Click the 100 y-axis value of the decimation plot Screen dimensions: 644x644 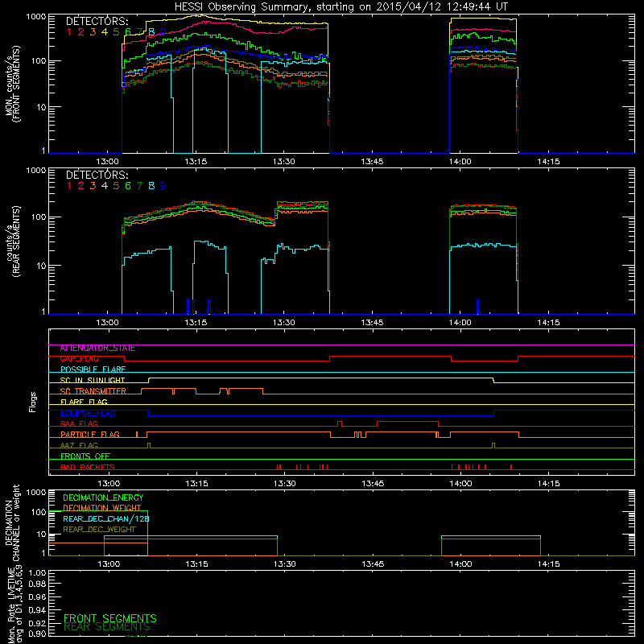[39, 512]
